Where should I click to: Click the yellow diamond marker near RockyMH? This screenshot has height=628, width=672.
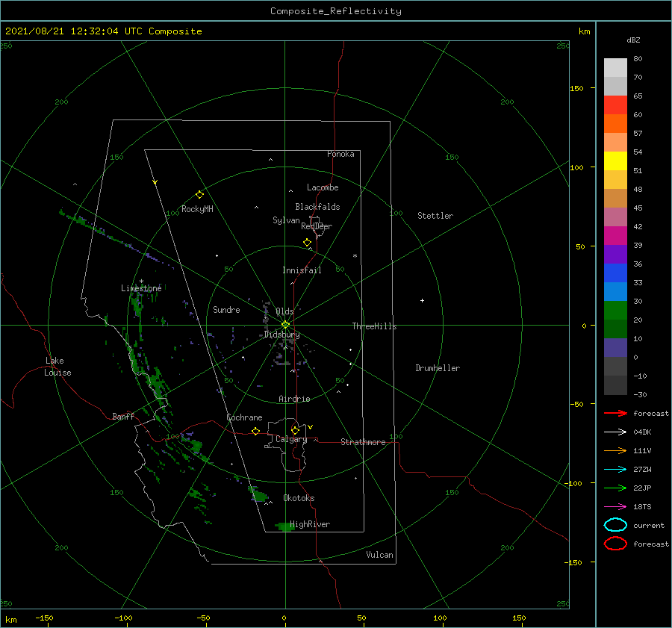point(199,195)
